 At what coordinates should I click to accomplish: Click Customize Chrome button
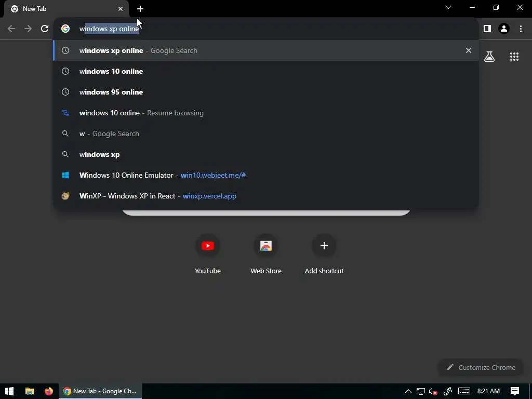tap(481, 367)
